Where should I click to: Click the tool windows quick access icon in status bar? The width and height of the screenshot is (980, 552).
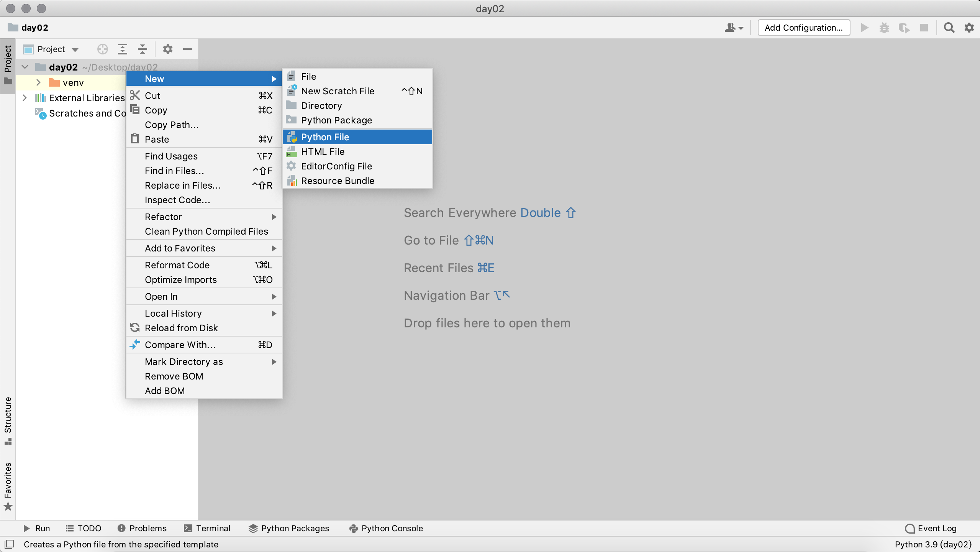pyautogui.click(x=9, y=544)
